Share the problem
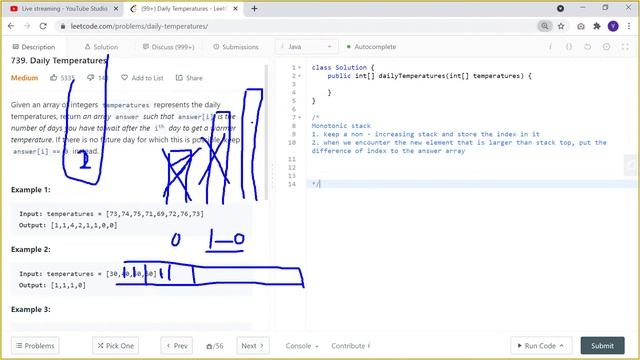 [x=189, y=78]
